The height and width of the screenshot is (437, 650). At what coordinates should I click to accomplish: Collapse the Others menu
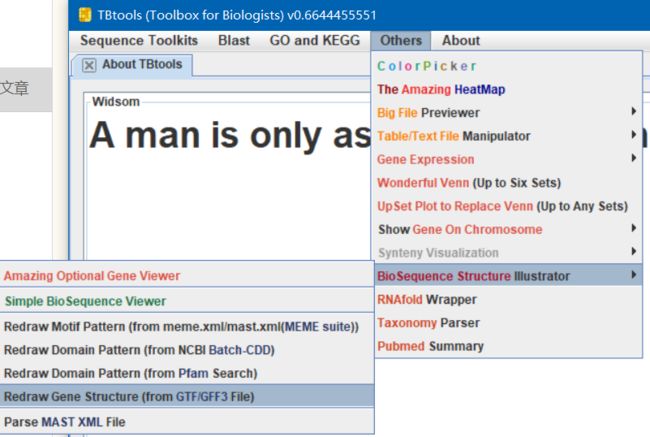point(401,41)
